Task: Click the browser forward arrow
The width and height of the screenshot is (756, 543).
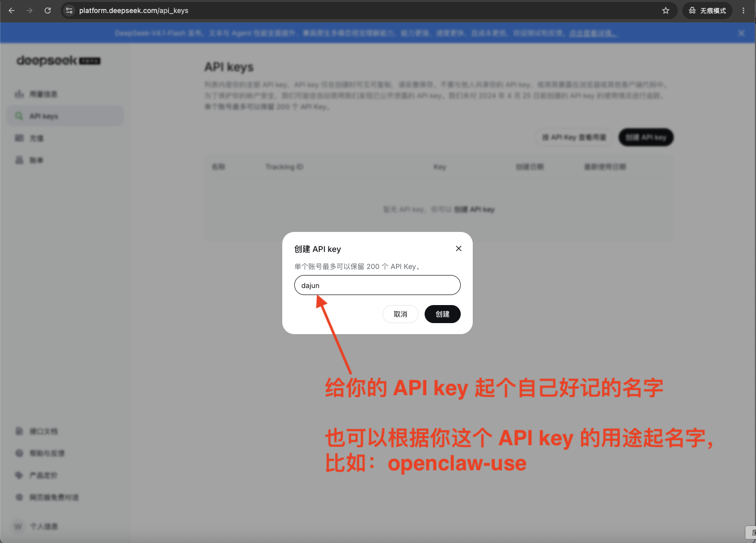Action: 30,11
